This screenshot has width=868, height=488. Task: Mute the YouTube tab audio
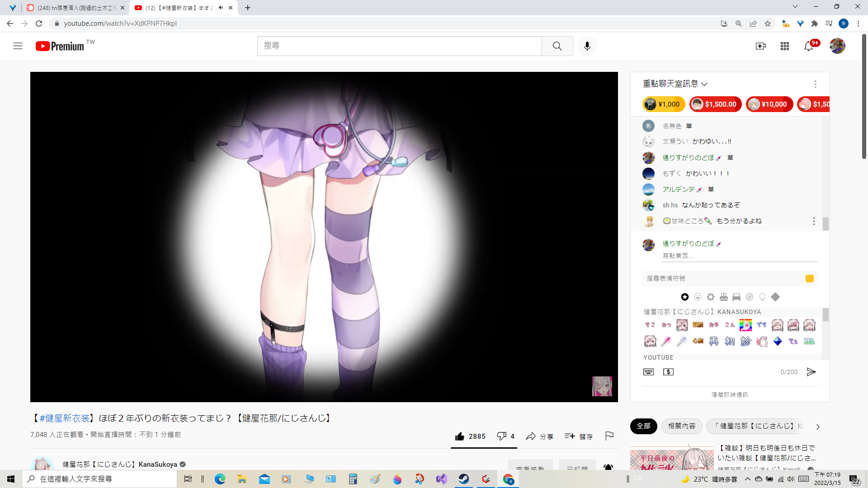[x=221, y=8]
